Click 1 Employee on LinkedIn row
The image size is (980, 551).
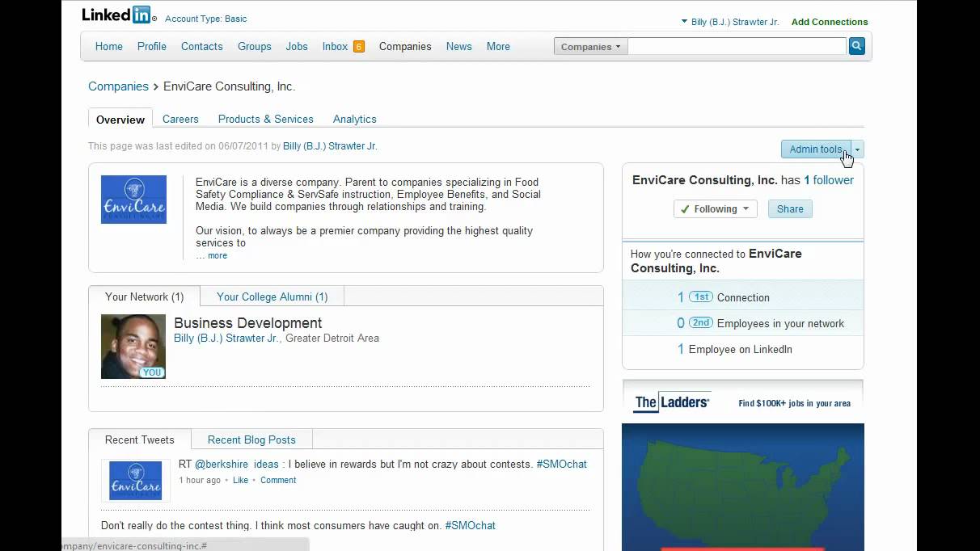pyautogui.click(x=743, y=349)
